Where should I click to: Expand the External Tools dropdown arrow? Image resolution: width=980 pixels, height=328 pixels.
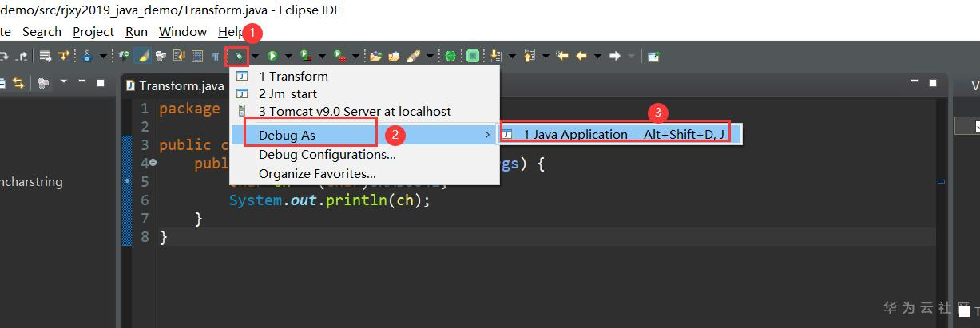[356, 56]
